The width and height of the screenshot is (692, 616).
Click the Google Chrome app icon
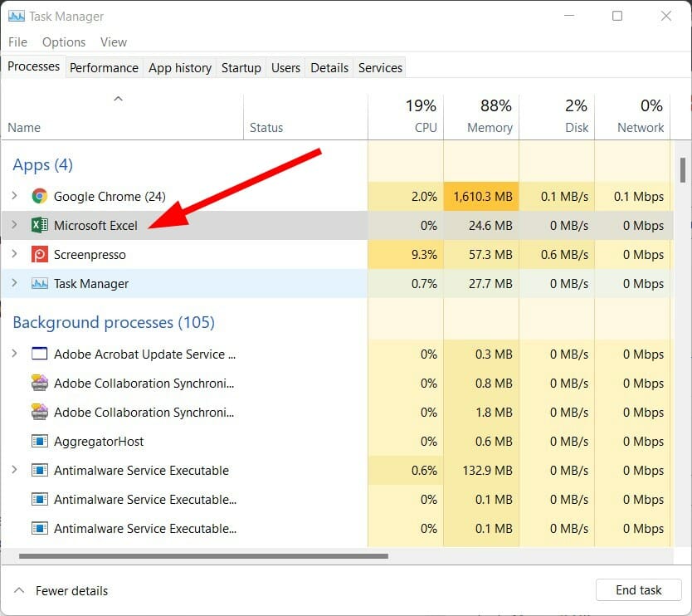40,196
